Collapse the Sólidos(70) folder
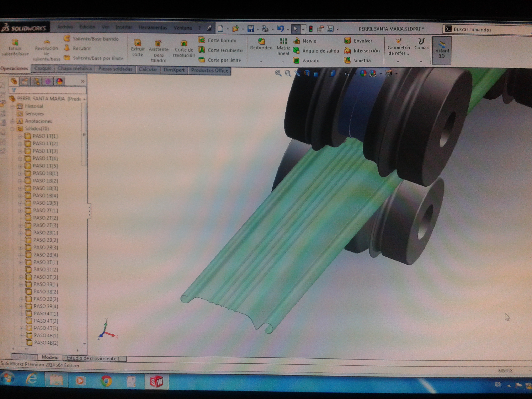The height and width of the screenshot is (399, 532). [x=12, y=129]
